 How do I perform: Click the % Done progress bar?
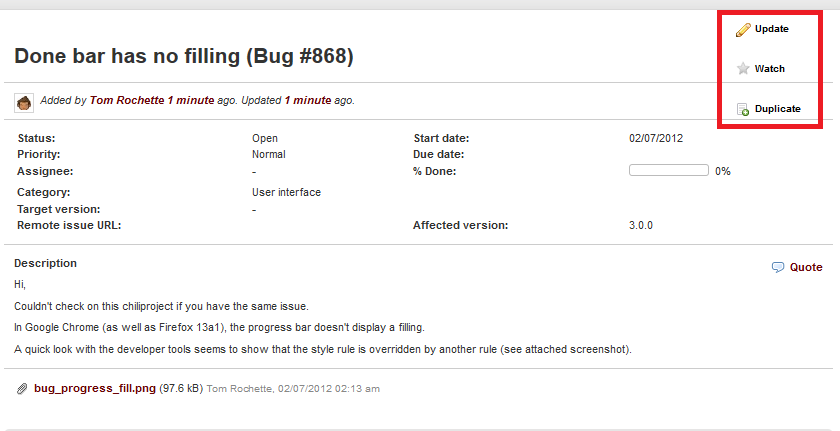click(669, 170)
